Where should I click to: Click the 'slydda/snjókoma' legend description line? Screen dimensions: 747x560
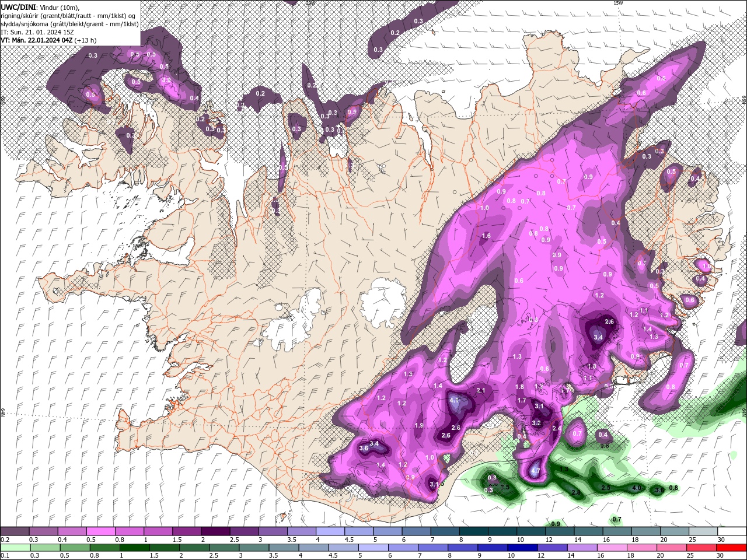tap(69, 24)
